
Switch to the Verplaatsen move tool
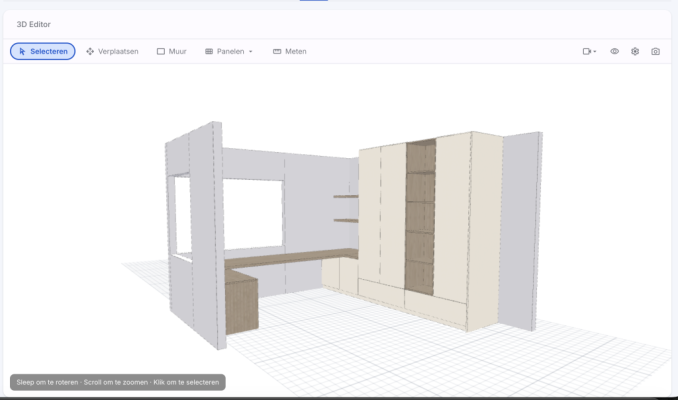(112, 51)
